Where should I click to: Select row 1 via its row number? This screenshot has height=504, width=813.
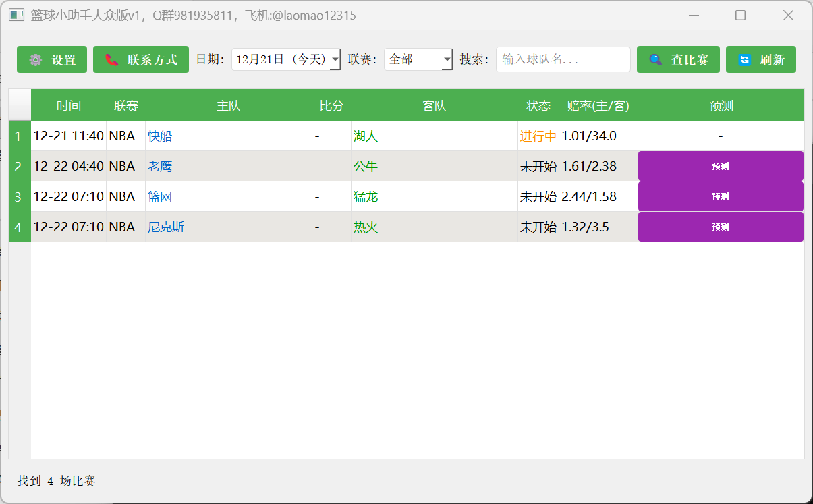[x=19, y=136]
